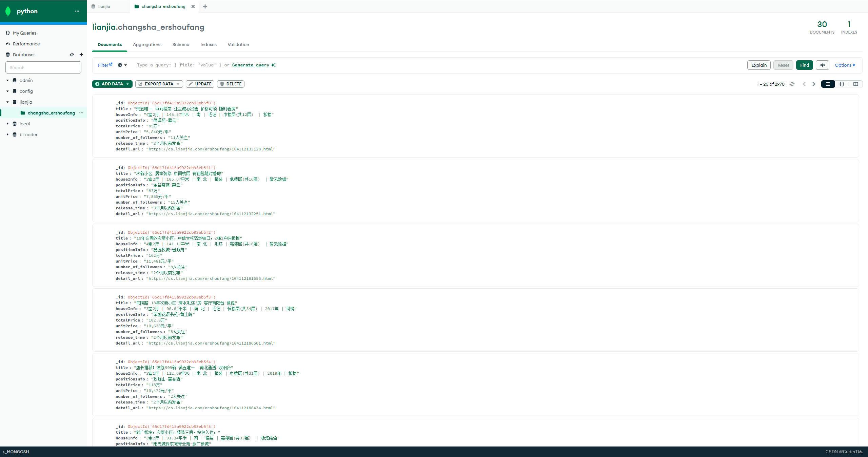Switch to list view
The height and width of the screenshot is (457, 868).
point(828,84)
